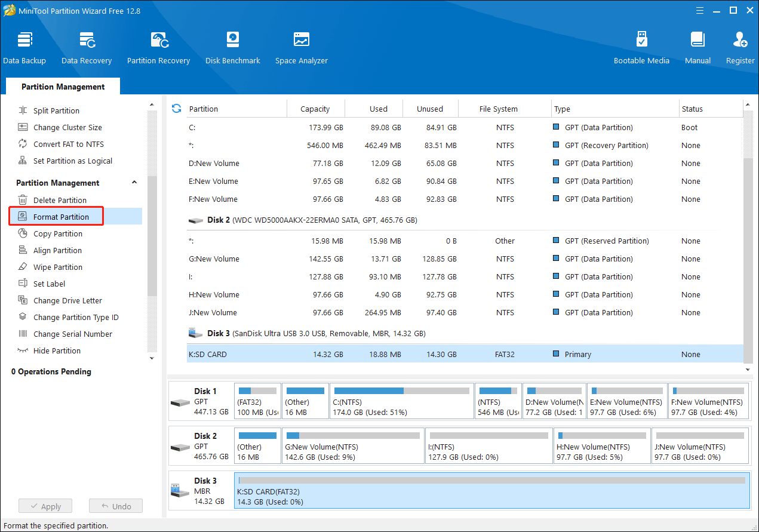Select the C: NTFS block in Disk 1 map
The width and height of the screenshot is (759, 532).
[401, 401]
